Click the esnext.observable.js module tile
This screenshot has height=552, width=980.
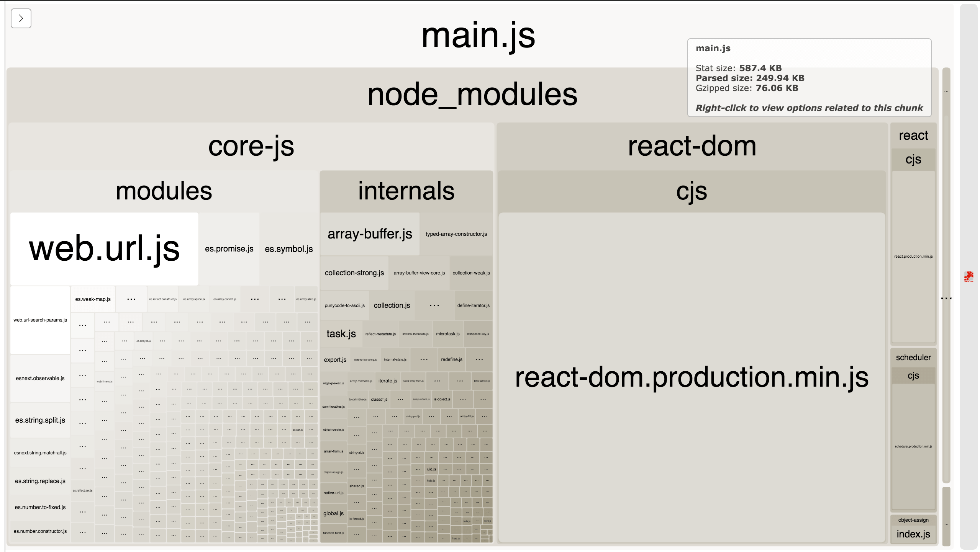click(40, 378)
